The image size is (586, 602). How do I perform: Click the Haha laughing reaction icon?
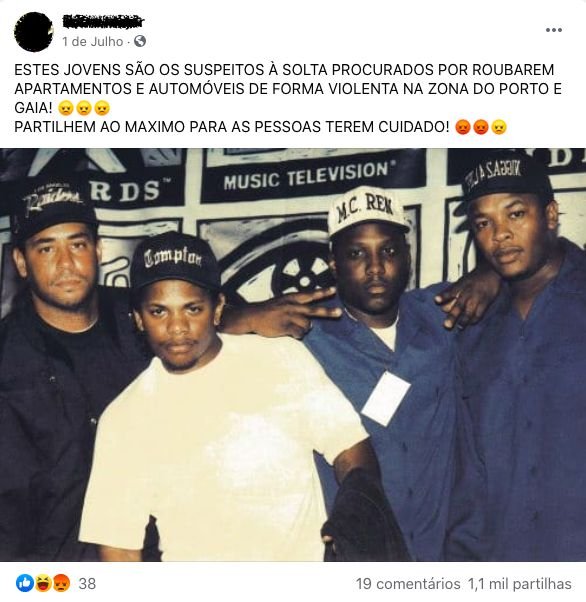pos(43,584)
